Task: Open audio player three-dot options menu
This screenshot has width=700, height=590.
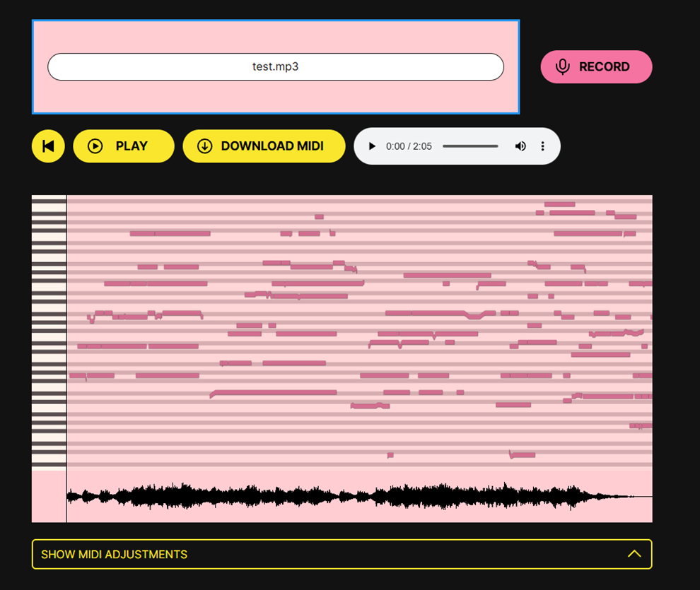Action: [x=543, y=146]
